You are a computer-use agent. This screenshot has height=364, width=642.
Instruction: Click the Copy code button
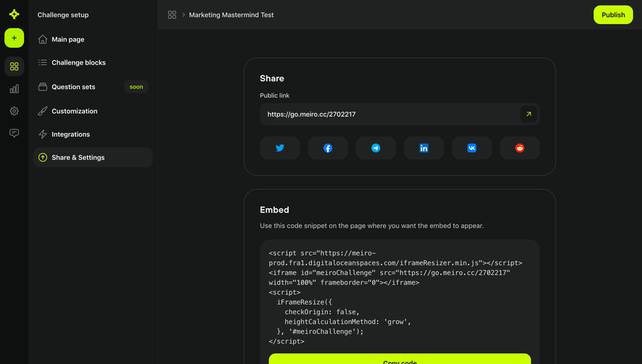400,359
